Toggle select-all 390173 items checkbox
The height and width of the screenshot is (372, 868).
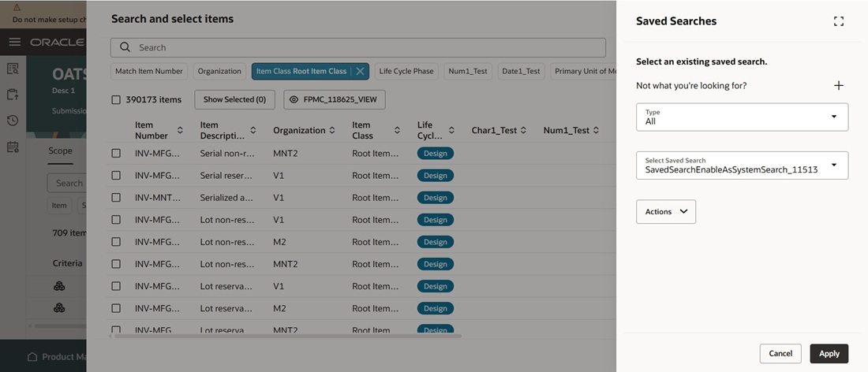coord(116,100)
